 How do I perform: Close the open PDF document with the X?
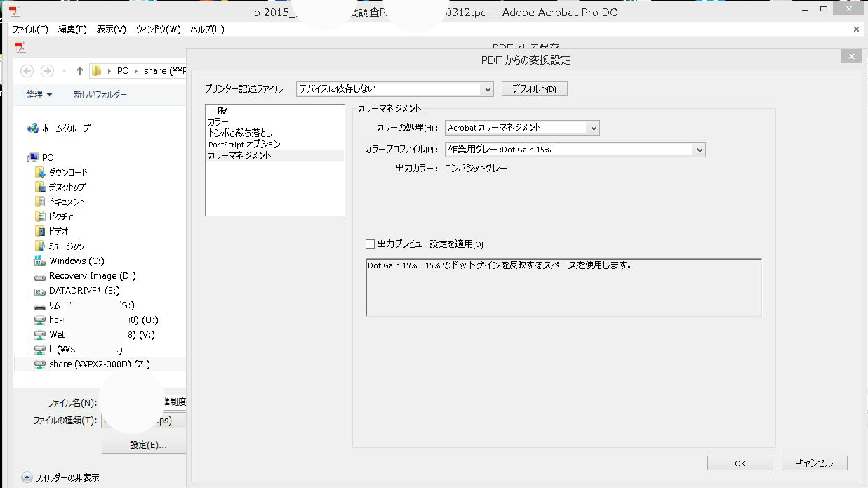[856, 29]
